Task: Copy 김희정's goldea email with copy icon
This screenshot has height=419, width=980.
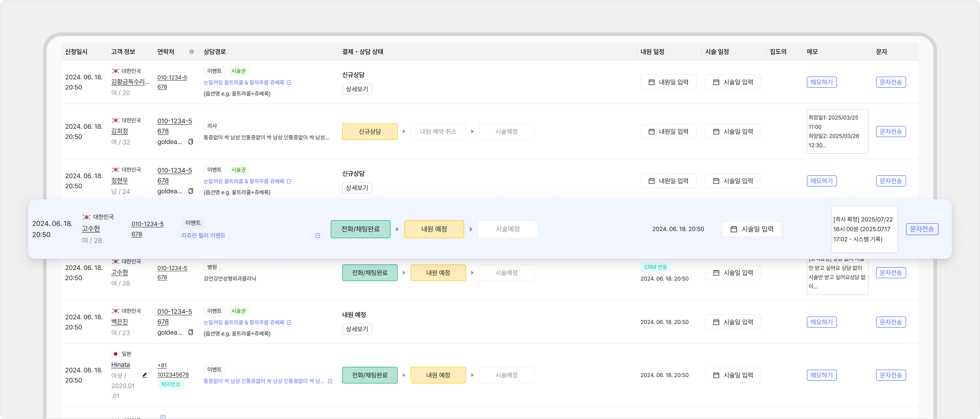Action: pos(191,142)
